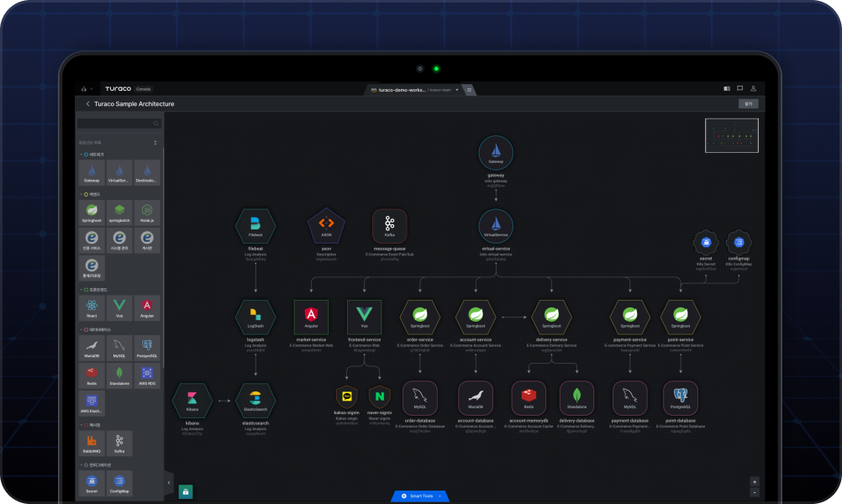
Task: Click the Istio gateway node on canvas
Action: 496,153
